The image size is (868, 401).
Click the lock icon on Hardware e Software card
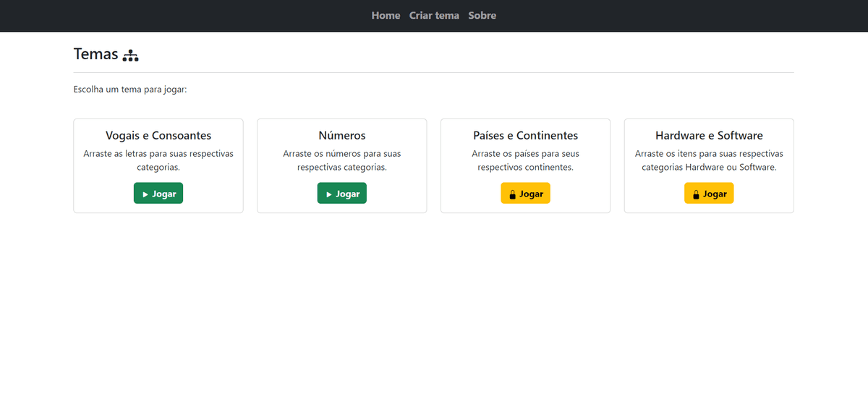click(696, 194)
